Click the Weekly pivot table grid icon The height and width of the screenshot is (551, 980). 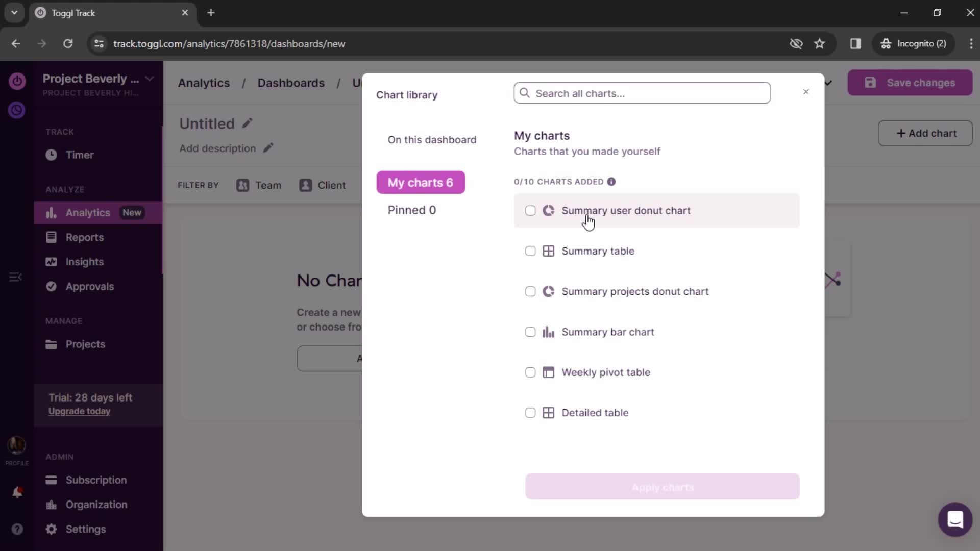point(549,372)
